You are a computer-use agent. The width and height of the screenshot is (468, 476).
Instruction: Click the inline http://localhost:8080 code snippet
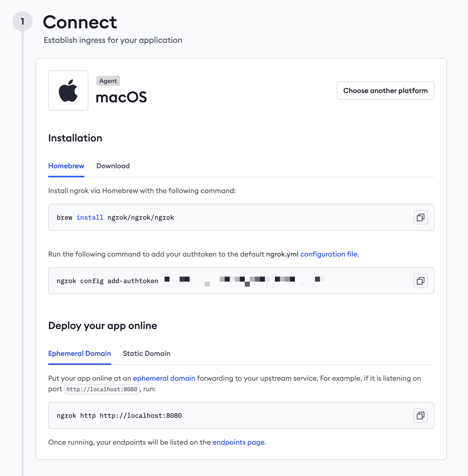point(102,389)
